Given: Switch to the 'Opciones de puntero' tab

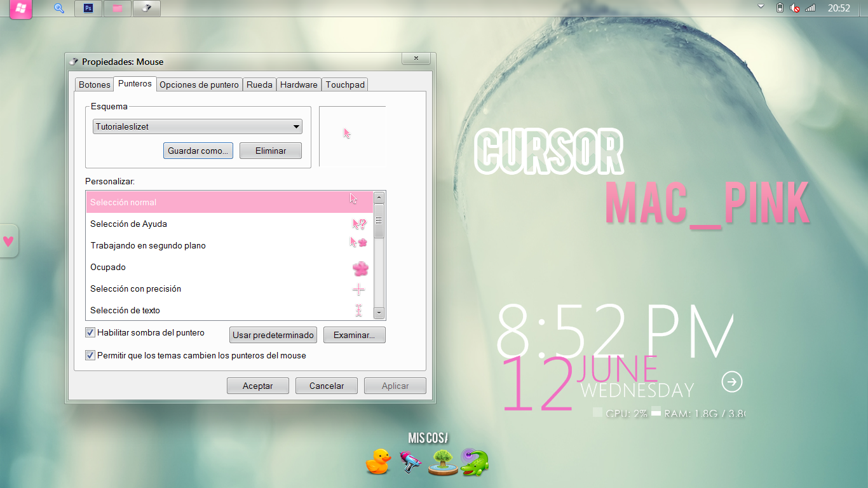Looking at the screenshot, I should click(x=200, y=84).
